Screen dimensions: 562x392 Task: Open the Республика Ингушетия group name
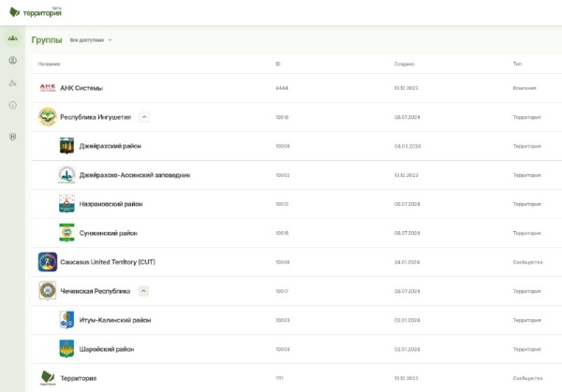pos(96,117)
